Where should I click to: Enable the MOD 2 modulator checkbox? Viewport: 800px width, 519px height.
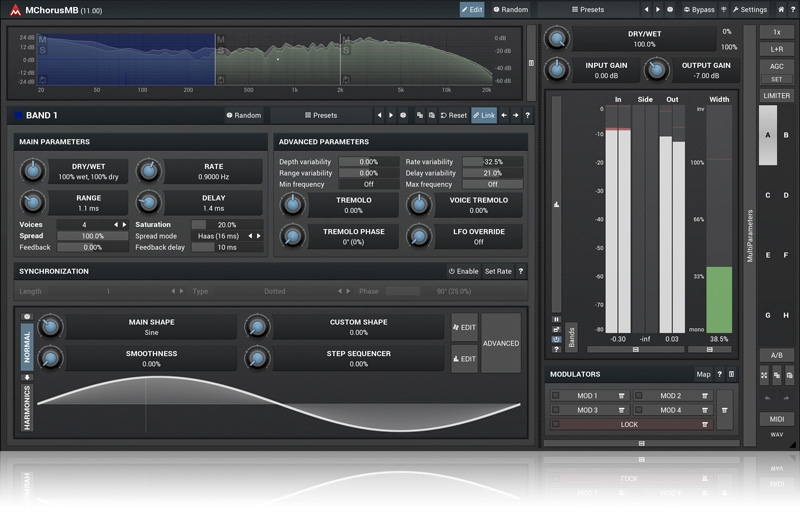[x=638, y=396]
